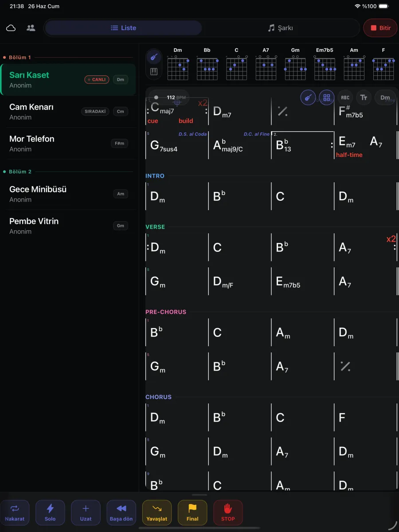The image size is (399, 532).
Task: Trigger the Yavaşlat slow-down cue
Action: click(x=157, y=513)
